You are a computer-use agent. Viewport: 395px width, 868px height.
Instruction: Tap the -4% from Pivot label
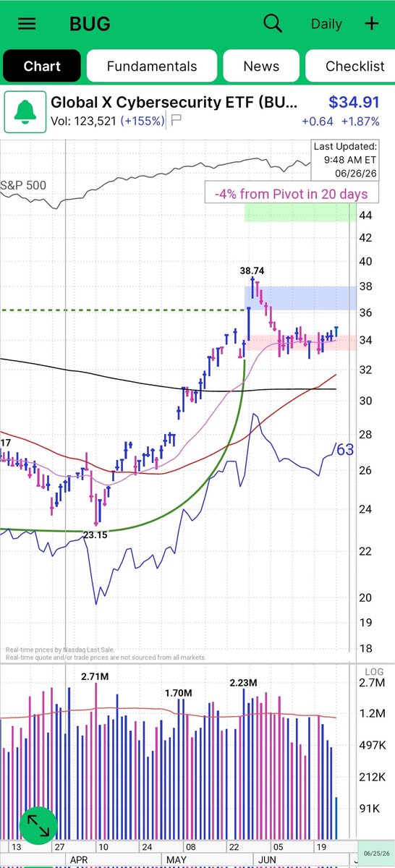[x=291, y=193]
